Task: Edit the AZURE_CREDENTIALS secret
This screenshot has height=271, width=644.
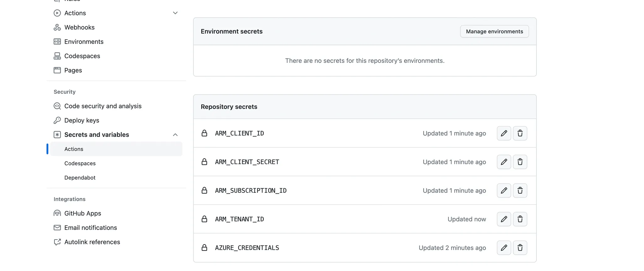Action: pyautogui.click(x=504, y=248)
